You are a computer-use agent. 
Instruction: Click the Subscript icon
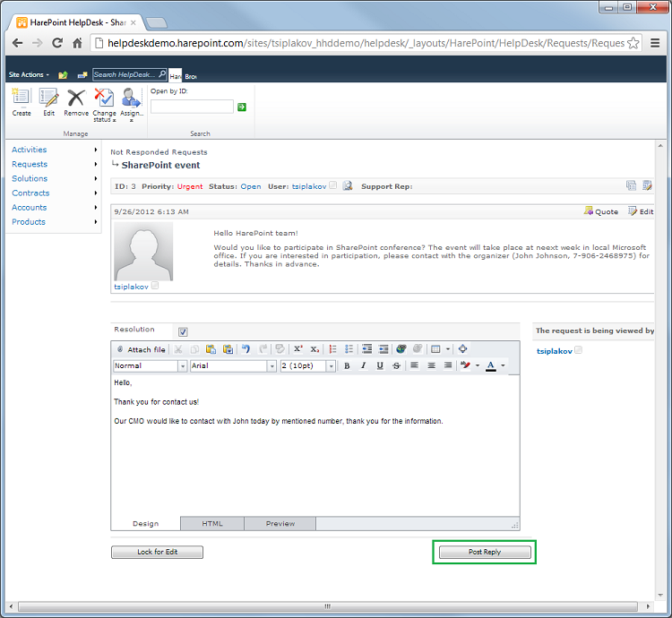point(314,349)
